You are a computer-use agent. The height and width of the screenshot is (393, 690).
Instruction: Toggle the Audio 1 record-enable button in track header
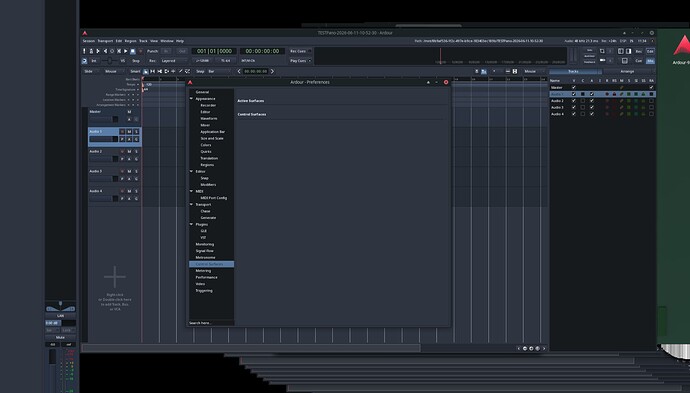click(x=122, y=132)
